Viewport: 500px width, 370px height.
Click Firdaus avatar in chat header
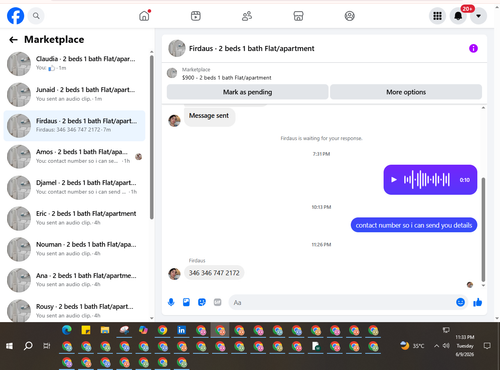pos(177,48)
